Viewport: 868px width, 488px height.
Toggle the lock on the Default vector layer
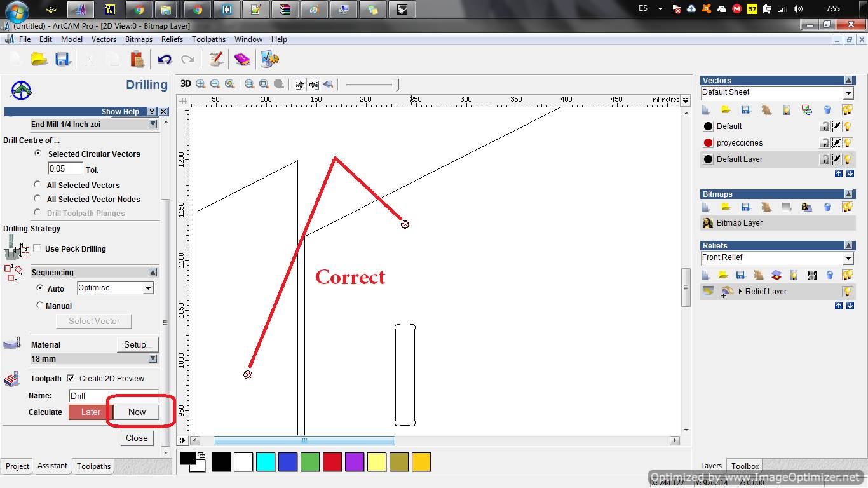[x=825, y=126]
